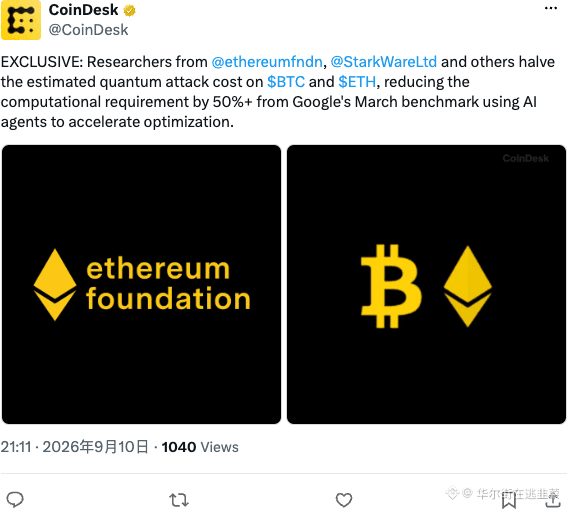Open the tweet timestamp 21:11
This screenshot has height=510, width=567.
click(x=16, y=447)
